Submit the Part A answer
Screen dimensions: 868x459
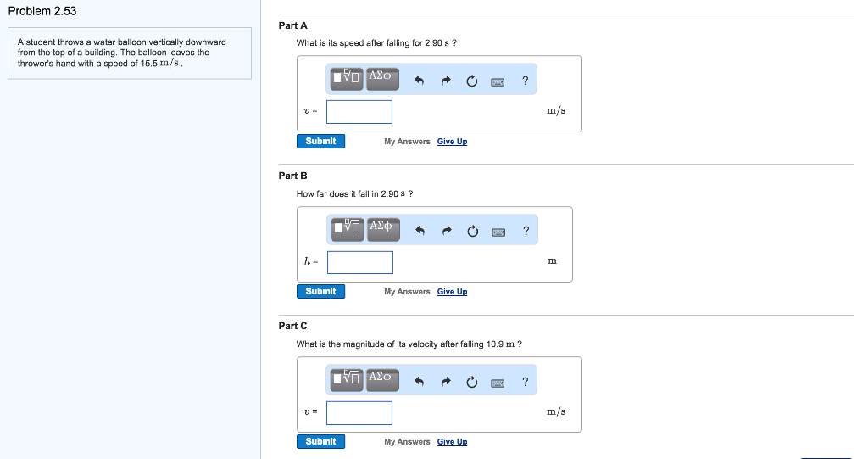point(320,141)
